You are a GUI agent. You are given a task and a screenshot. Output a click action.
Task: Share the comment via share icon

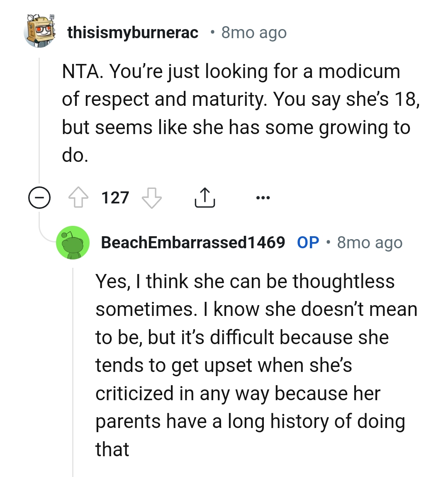pos(204,198)
